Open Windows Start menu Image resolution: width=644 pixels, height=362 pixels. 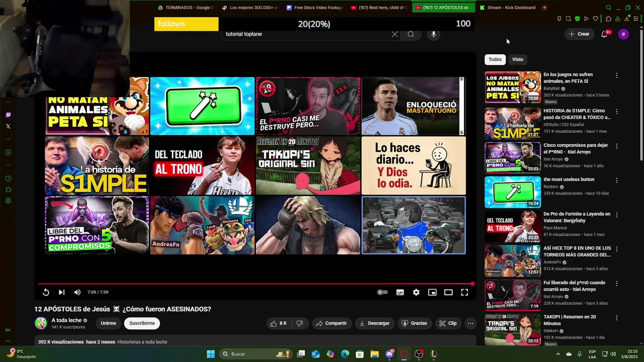coord(211,354)
